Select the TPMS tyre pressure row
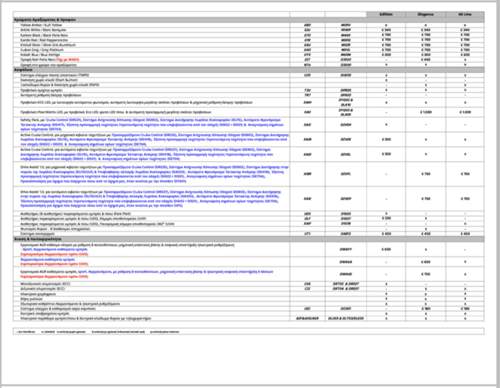The image size is (500, 388). [249, 75]
